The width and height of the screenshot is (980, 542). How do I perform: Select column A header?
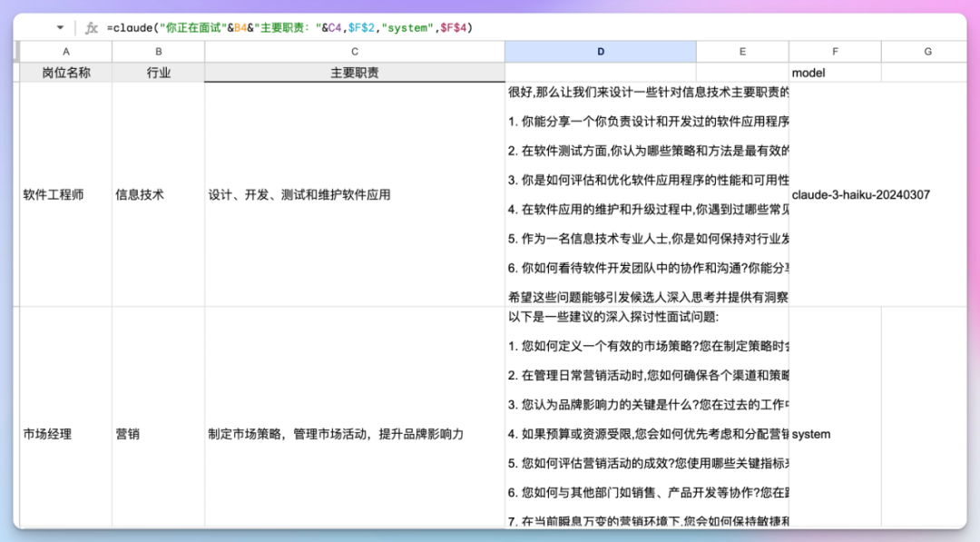pyautogui.click(x=65, y=52)
